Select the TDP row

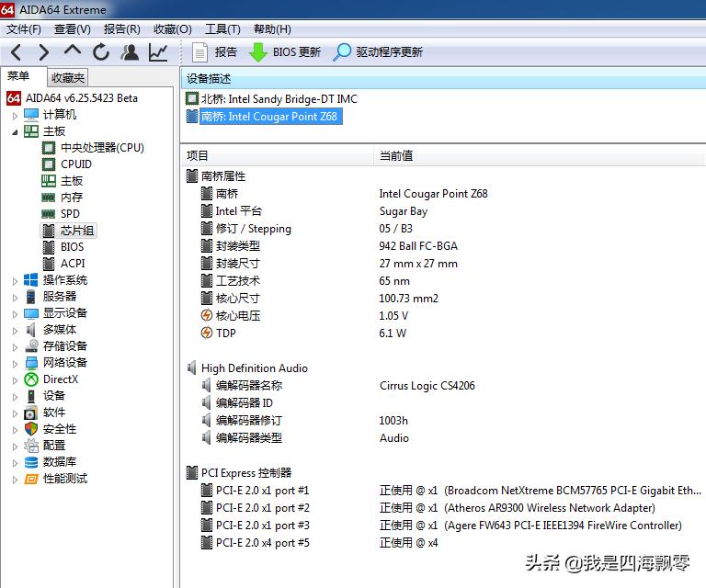click(442, 334)
